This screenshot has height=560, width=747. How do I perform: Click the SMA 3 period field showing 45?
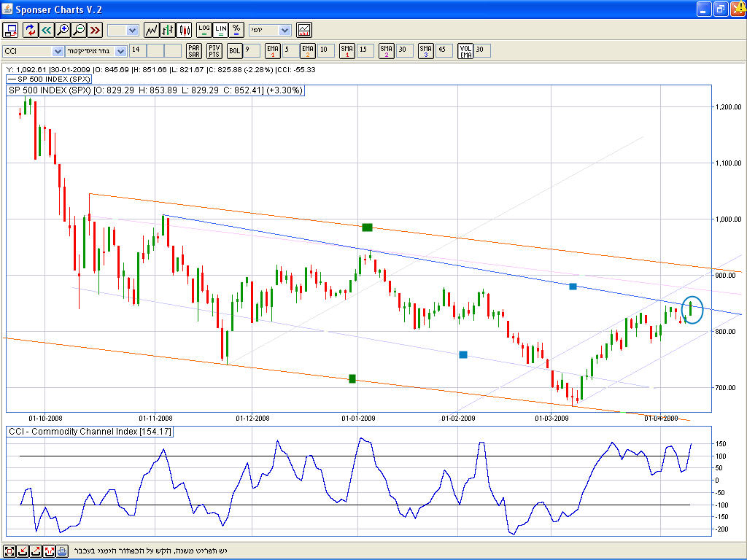[444, 51]
